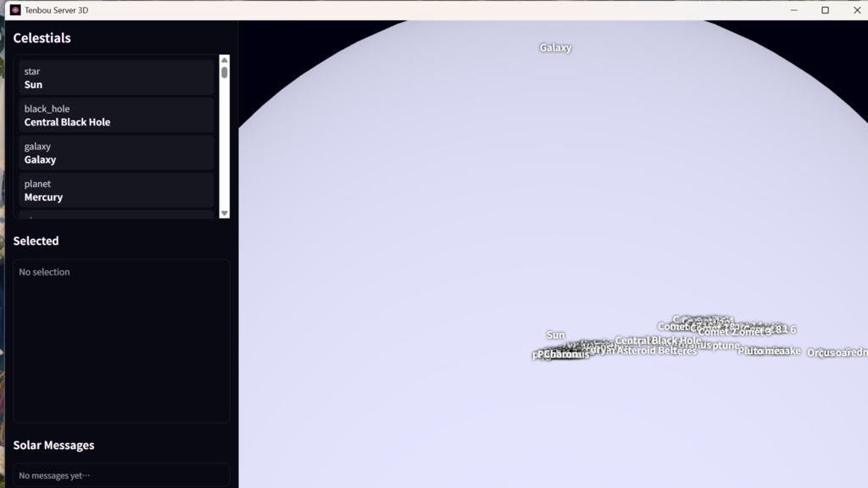
Task: Click the Celestials scrollbar up arrow
Action: coord(224,59)
